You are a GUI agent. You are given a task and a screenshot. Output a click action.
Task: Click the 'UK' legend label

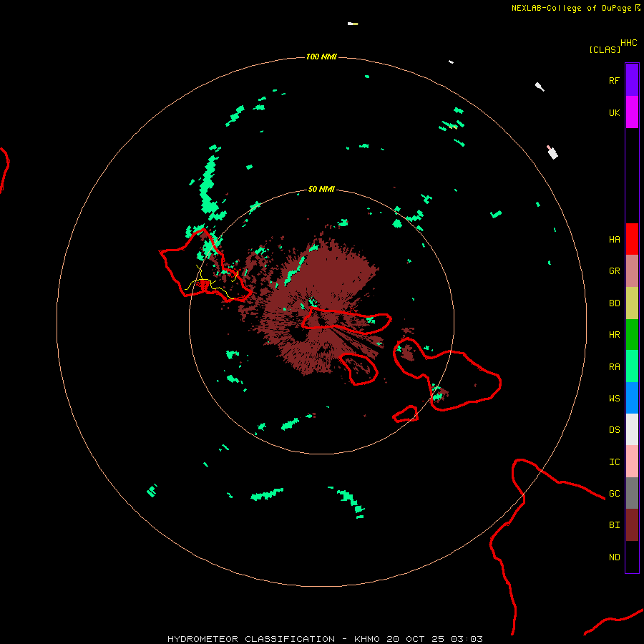click(615, 112)
